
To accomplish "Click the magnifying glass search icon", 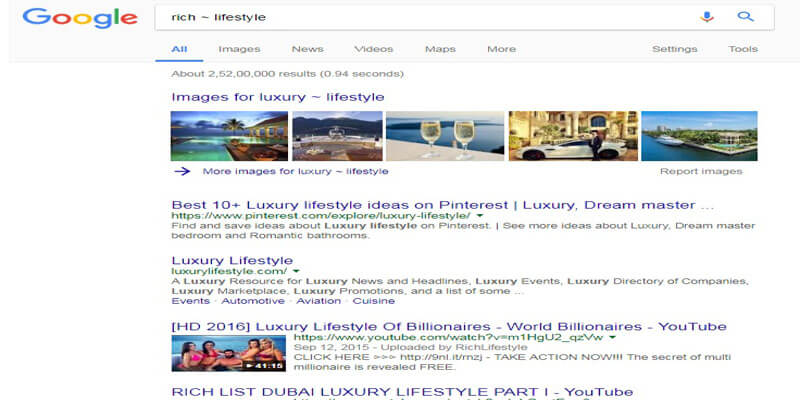I will pyautogui.click(x=744, y=17).
